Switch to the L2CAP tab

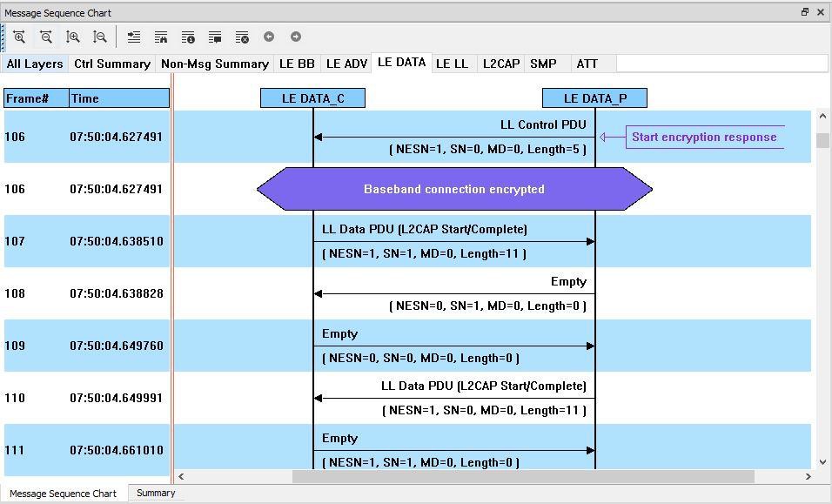501,64
